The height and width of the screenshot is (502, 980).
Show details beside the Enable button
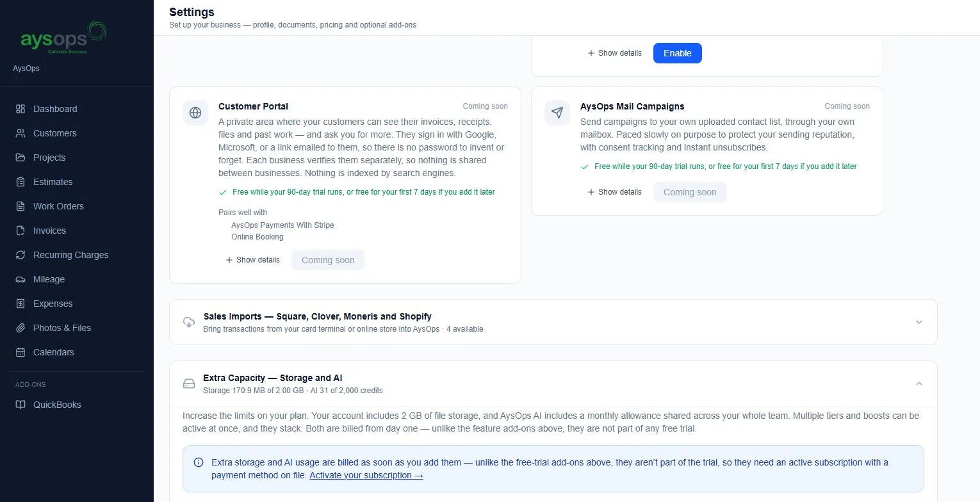pos(614,53)
